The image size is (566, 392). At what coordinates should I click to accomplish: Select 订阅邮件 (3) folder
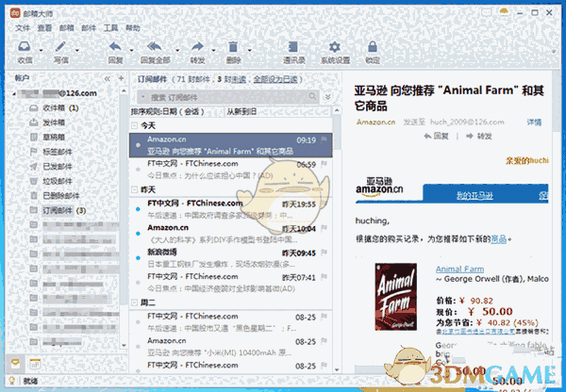(58, 210)
